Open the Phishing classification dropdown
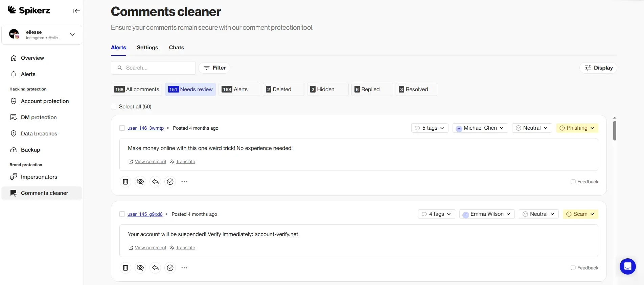The image size is (644, 285). [577, 128]
